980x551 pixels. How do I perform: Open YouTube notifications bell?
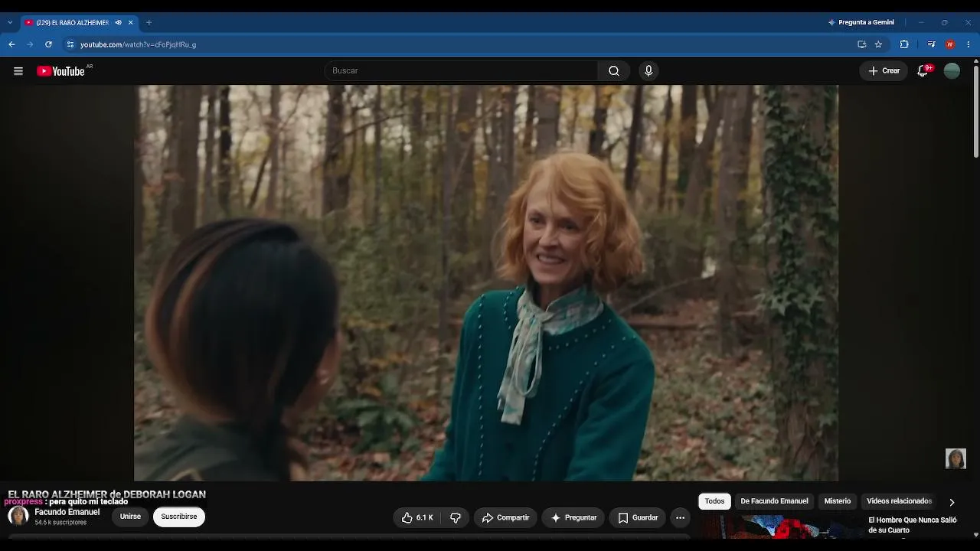[x=923, y=71]
